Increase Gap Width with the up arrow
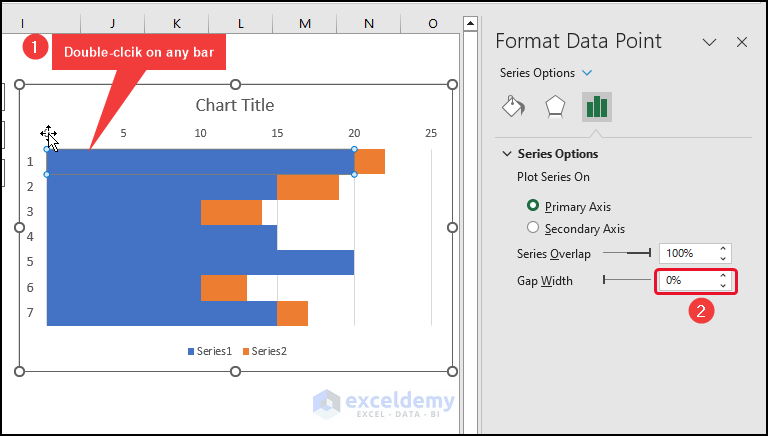 [723, 276]
